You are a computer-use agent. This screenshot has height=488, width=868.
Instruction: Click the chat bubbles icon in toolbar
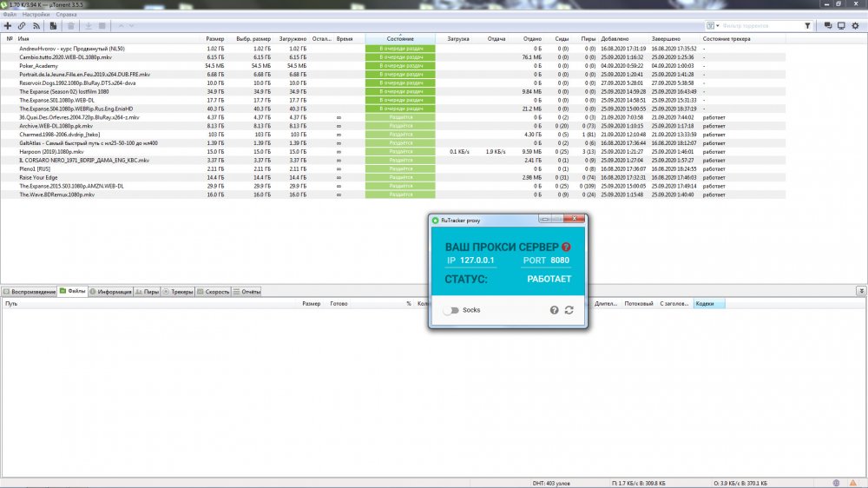(x=827, y=26)
